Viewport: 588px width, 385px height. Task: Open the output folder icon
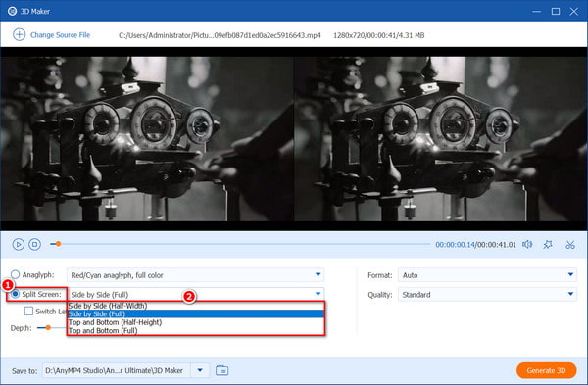pos(222,370)
